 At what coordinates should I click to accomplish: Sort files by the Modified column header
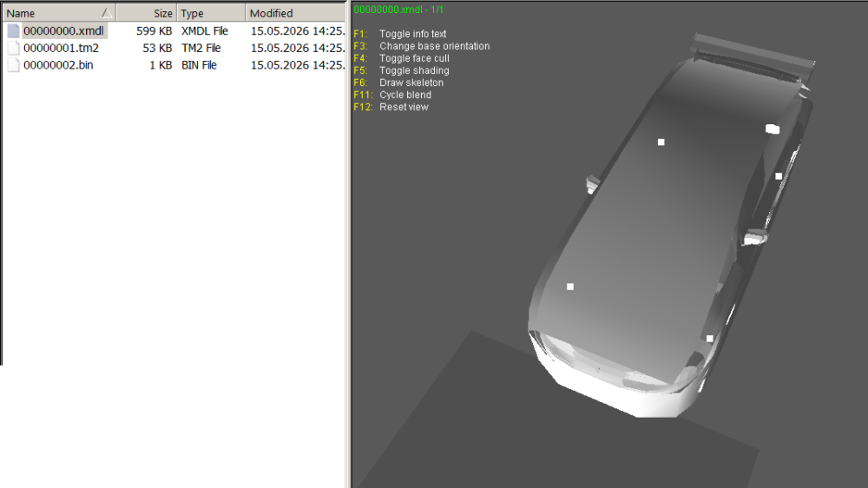pyautogui.click(x=296, y=13)
